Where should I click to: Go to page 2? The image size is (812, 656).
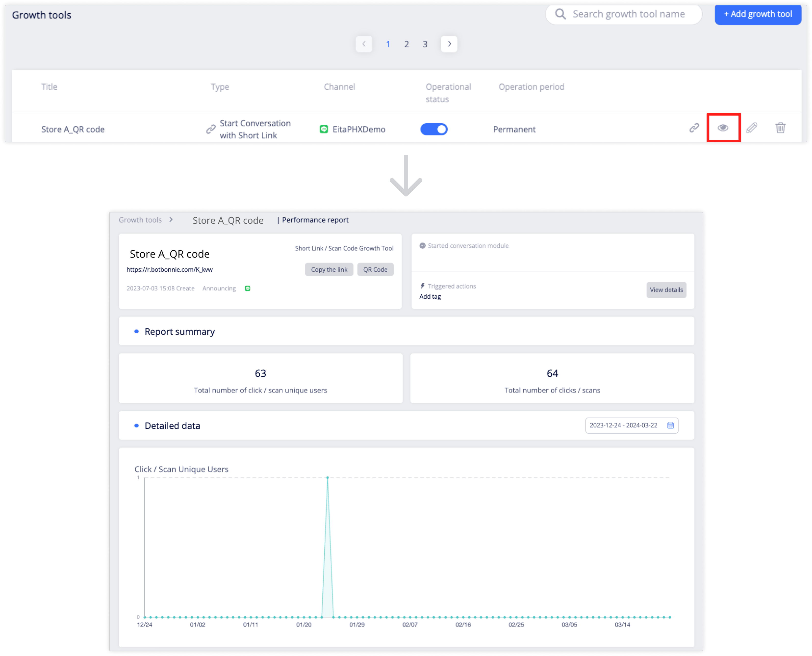click(x=406, y=44)
